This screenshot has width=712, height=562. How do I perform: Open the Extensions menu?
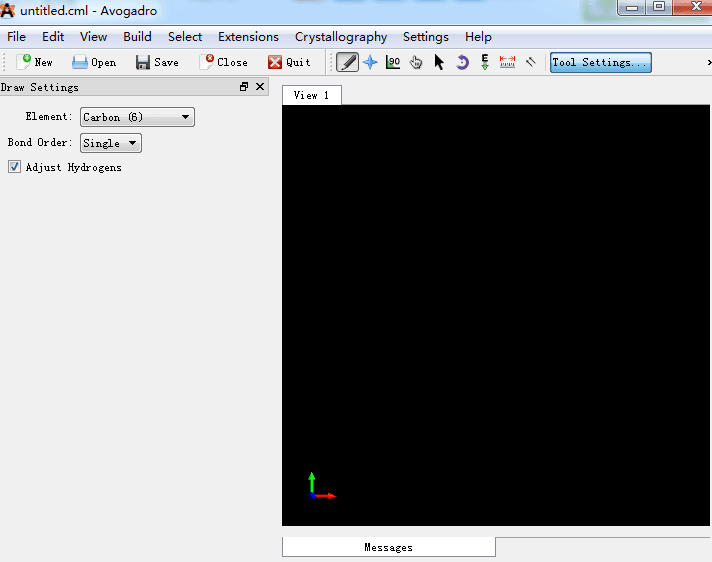click(x=248, y=37)
